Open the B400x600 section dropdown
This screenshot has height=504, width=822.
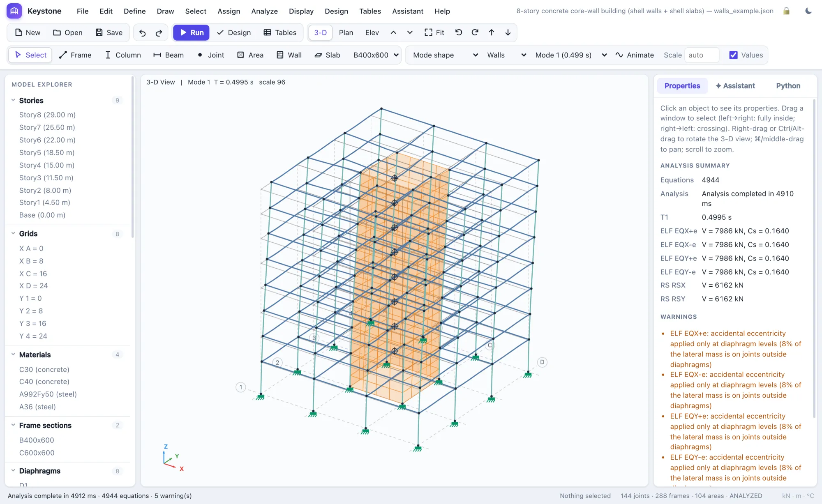pos(376,55)
